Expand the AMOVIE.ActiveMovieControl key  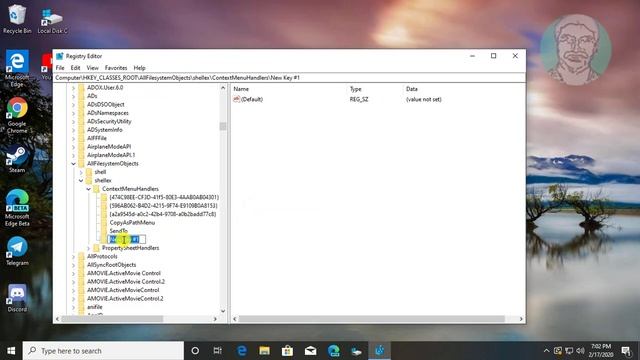[73, 290]
